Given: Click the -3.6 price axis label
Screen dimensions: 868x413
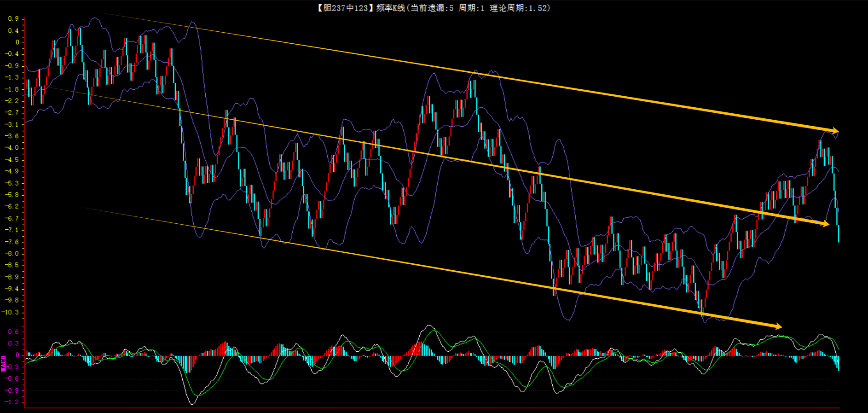Looking at the screenshot, I should (x=12, y=136).
